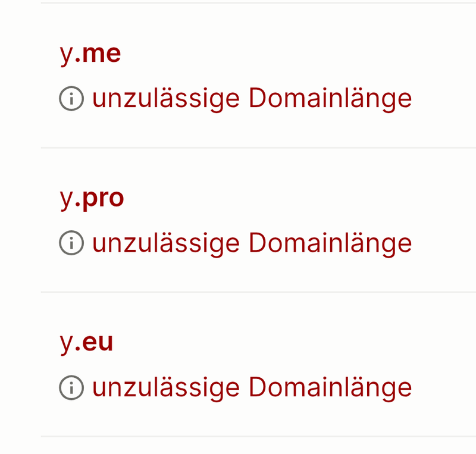Click the word unzulässige under y.pro
Viewport: 476px width, 454px height.
[166, 243]
